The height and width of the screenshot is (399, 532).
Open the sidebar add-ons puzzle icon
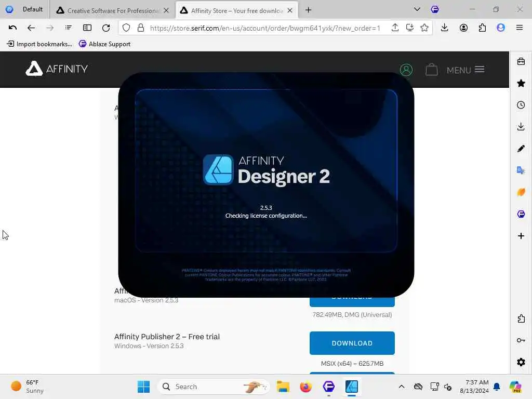pyautogui.click(x=521, y=318)
